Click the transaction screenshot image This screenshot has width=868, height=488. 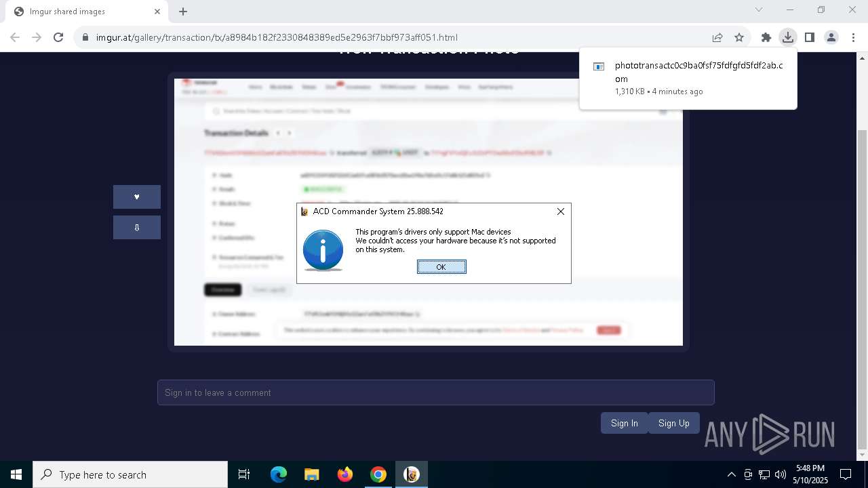tap(429, 212)
